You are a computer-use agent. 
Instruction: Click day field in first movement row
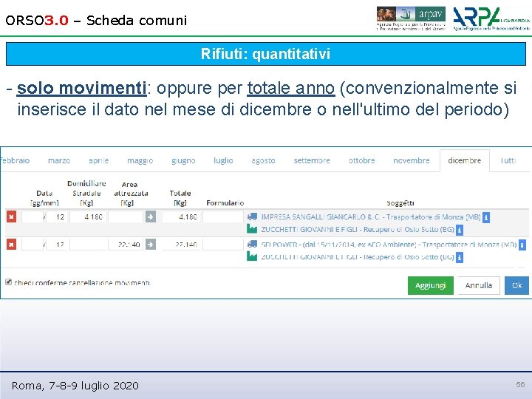[33, 216]
